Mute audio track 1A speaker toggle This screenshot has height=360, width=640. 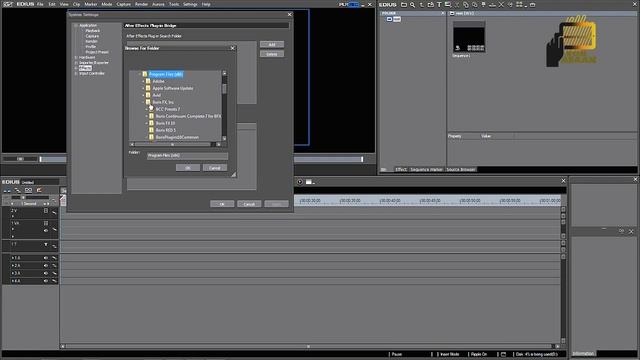coord(46,258)
